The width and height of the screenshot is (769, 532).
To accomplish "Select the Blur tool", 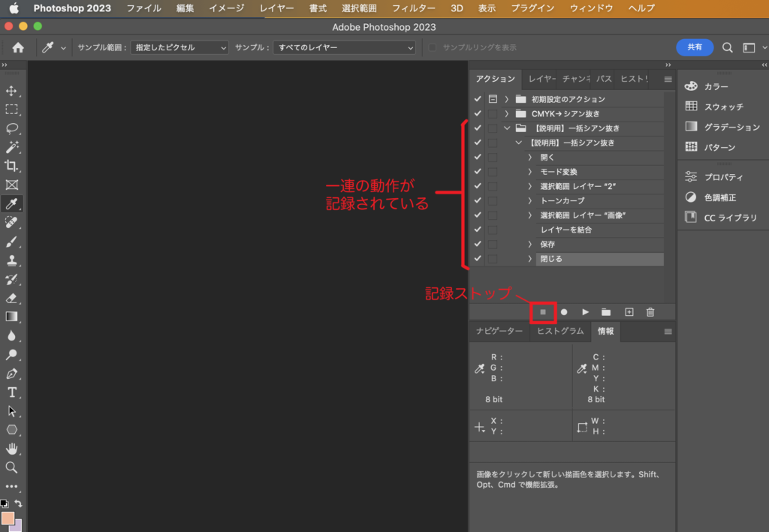I will pos(11,335).
